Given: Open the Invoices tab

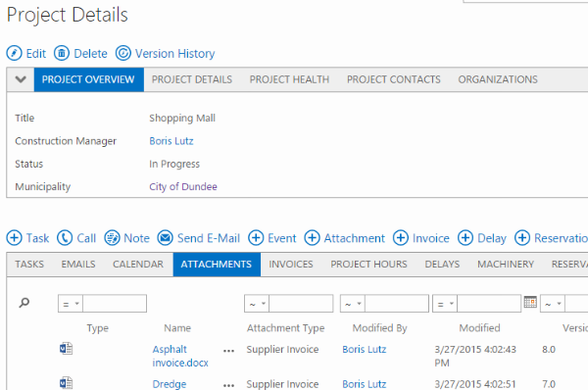Looking at the screenshot, I should coord(291,265).
